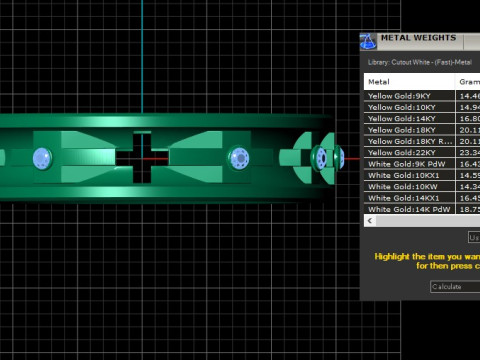Image resolution: width=480 pixels, height=360 pixels.
Task: Click the Grams column header
Action: [x=468, y=82]
